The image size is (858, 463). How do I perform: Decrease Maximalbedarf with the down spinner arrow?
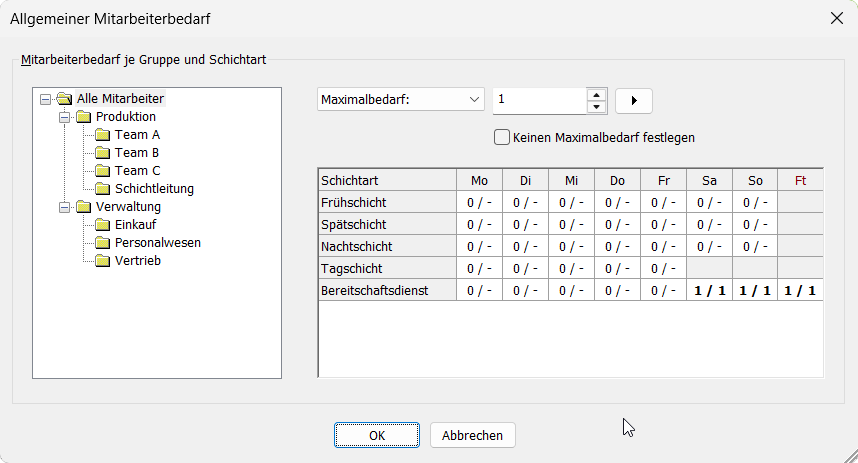[596, 107]
